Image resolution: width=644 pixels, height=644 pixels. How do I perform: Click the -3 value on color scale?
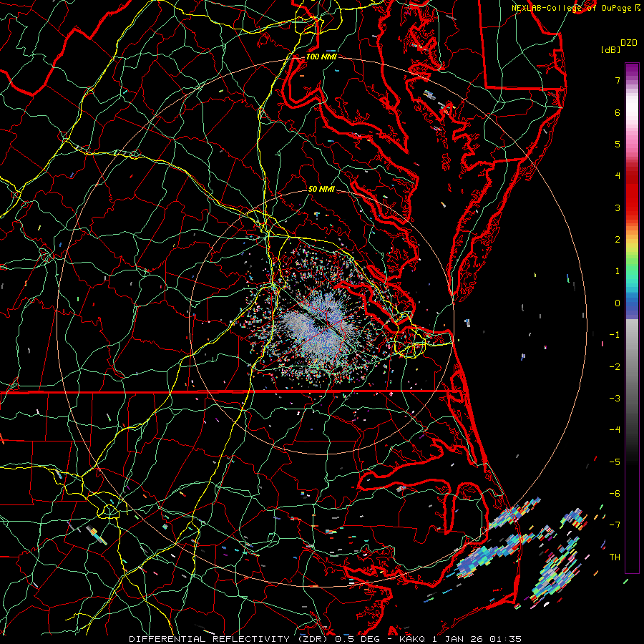(615, 399)
